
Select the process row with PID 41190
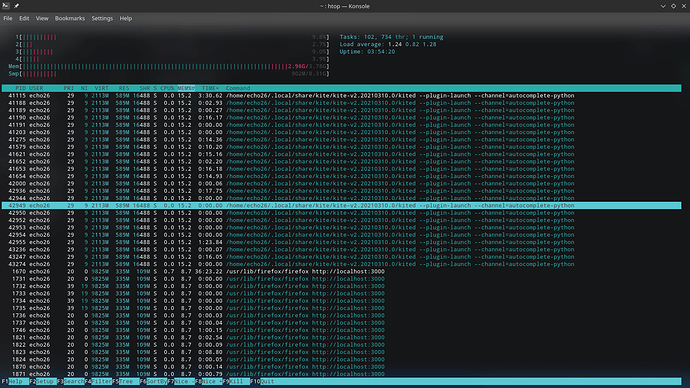(x=341, y=117)
